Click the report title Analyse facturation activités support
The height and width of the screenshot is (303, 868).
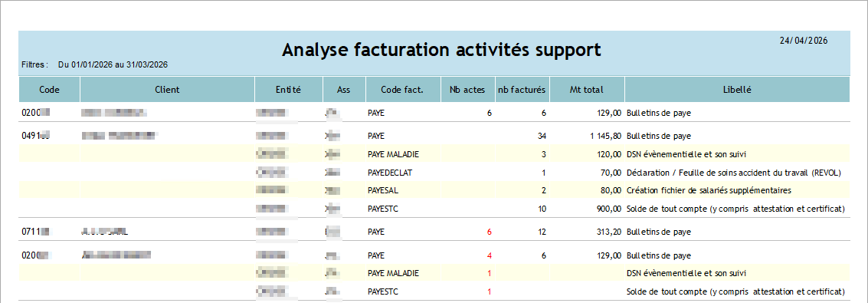click(x=441, y=50)
